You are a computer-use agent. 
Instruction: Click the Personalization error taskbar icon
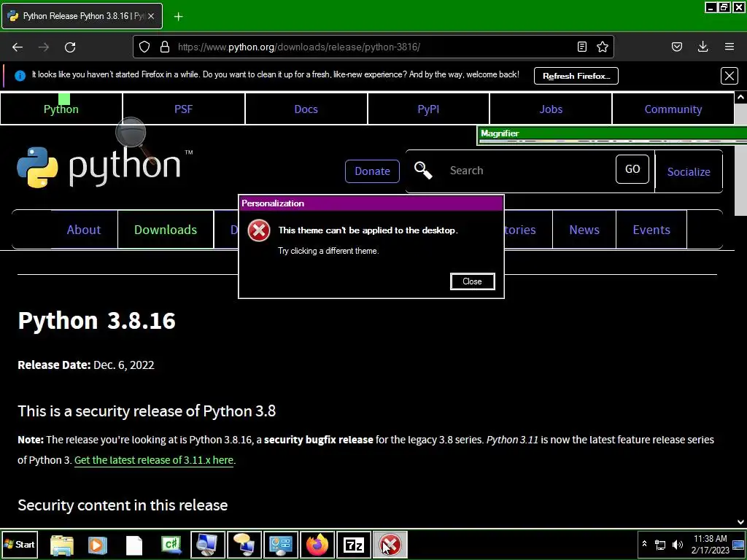(390, 544)
